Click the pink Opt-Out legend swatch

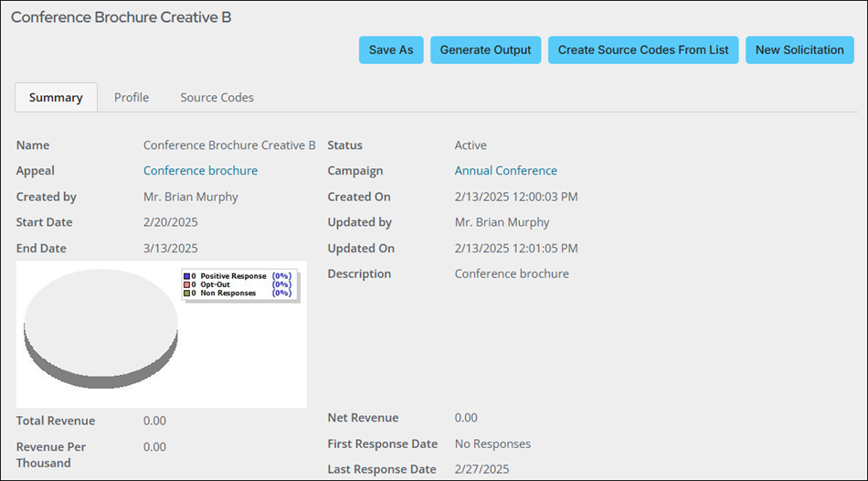pos(187,284)
